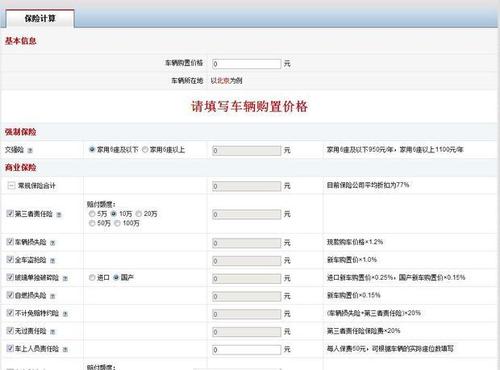Collapse the 常规保险合计 section with the minus icon
The height and width of the screenshot is (370, 500).
[11, 186]
